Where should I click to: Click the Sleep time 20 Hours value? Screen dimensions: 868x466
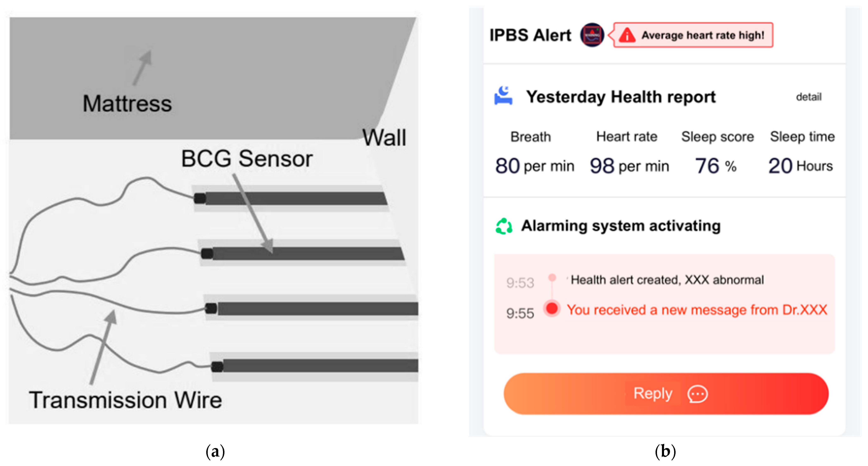point(800,166)
